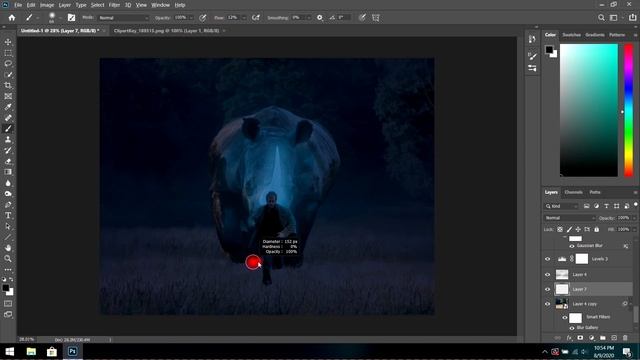The width and height of the screenshot is (640, 360).
Task: Select the Hand tool
Action: point(8,248)
